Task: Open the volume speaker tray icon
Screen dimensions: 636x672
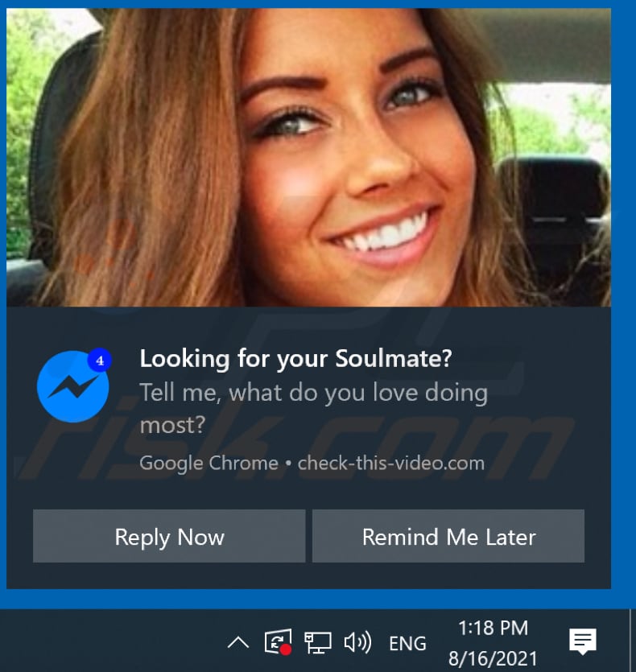Action: coord(357,643)
